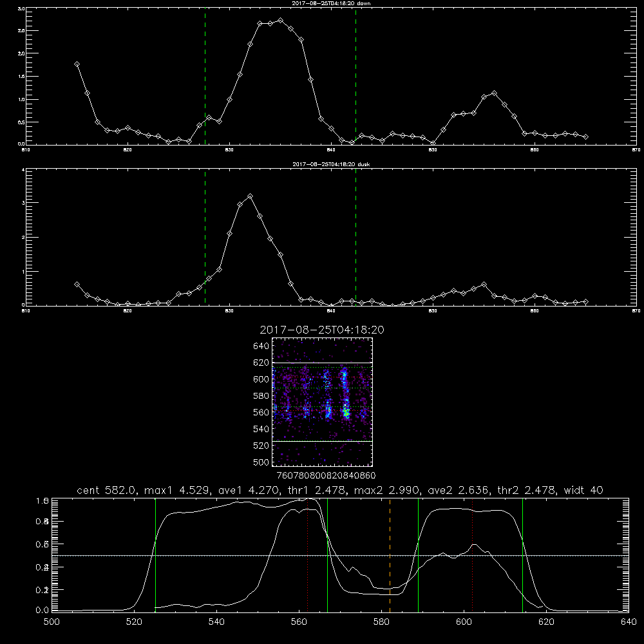Screen dimensions: 644x644
Task: Click the '520' y-axis label beside the spectrogram
Action: tap(261, 446)
